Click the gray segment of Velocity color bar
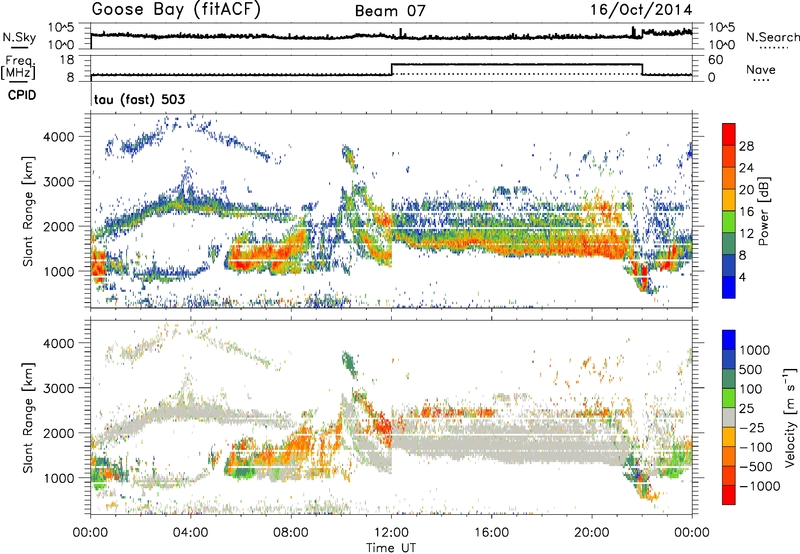Screen dimensions: 800x554 (729, 418)
